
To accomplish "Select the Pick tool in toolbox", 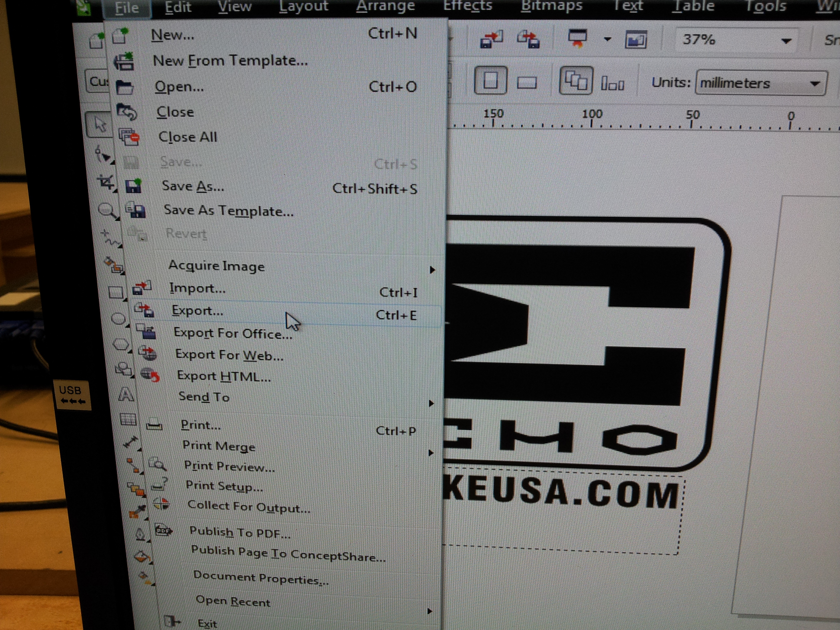I will [x=100, y=125].
